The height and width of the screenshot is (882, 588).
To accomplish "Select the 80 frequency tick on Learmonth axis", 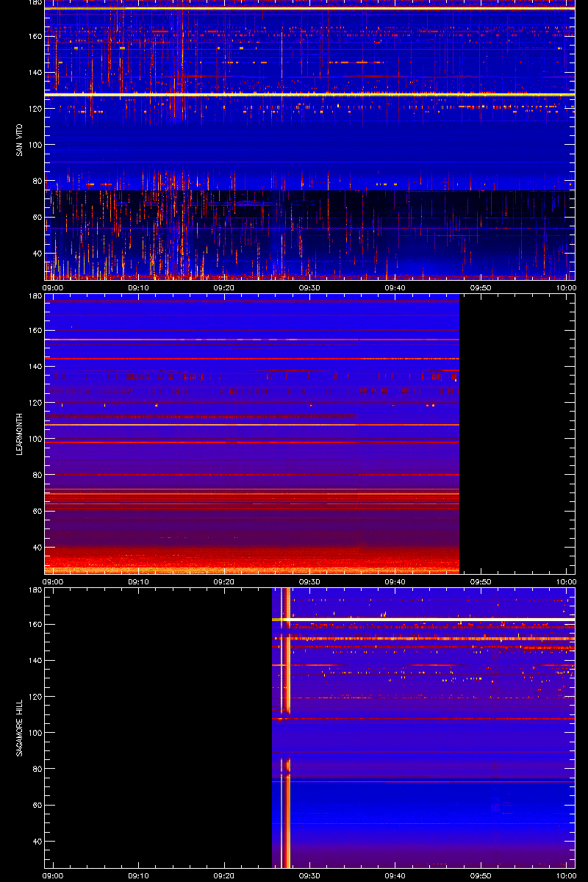I will [x=36, y=475].
